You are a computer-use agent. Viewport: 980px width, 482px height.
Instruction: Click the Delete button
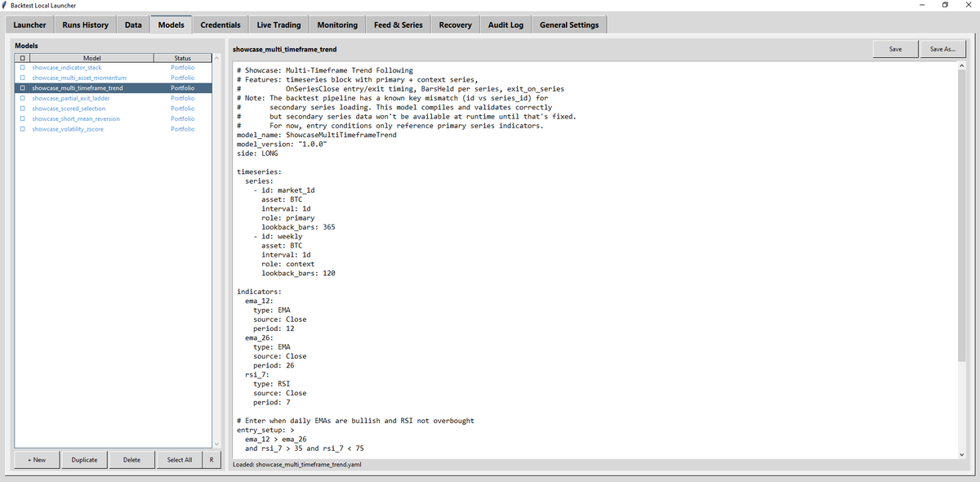click(131, 460)
